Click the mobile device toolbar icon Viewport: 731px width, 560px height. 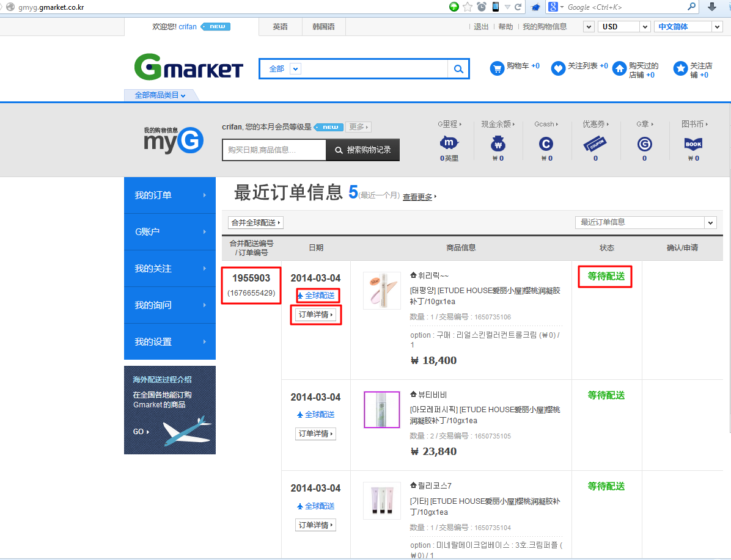pos(495,7)
